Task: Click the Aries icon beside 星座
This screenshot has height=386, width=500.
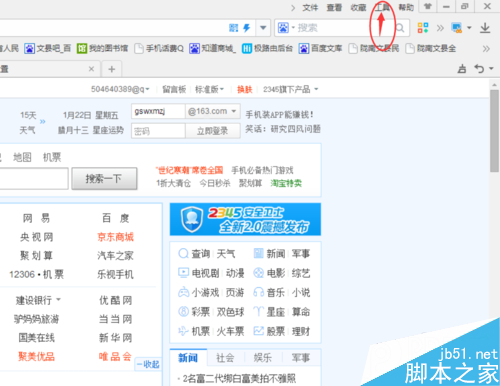Action: [259, 312]
